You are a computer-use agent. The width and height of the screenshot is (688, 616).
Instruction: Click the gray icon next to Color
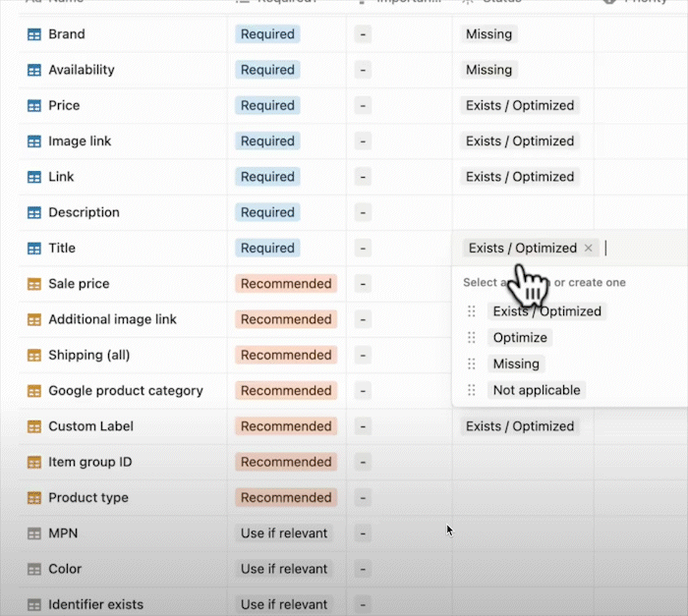click(34, 569)
